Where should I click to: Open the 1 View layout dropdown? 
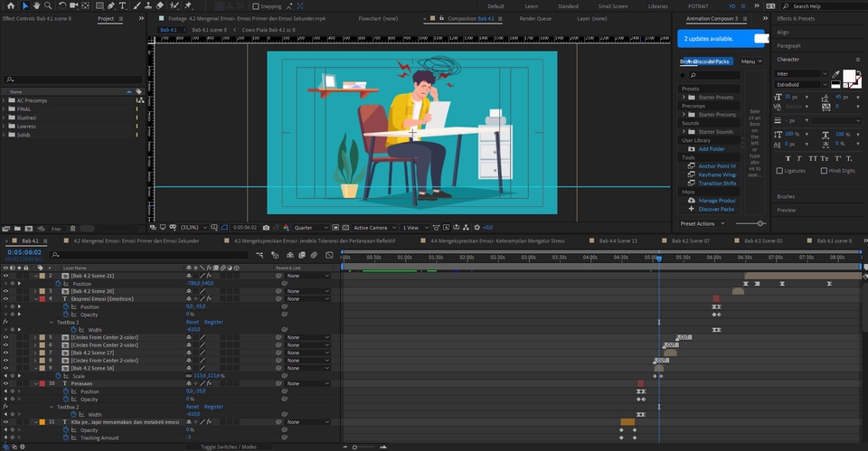click(415, 228)
